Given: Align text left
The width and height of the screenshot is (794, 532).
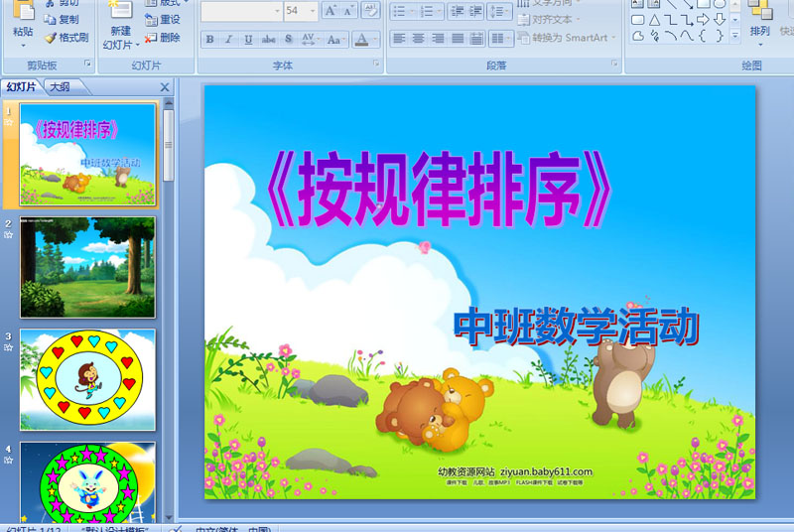Looking at the screenshot, I should click(400, 39).
